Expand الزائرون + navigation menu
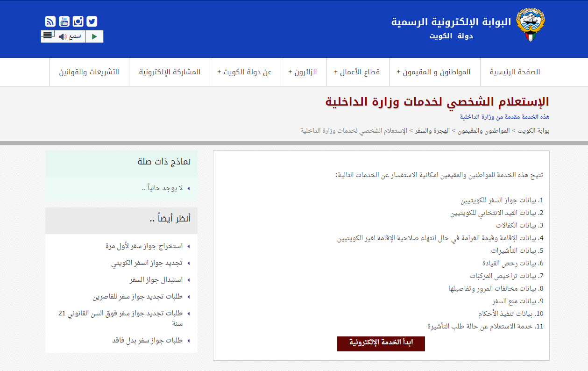588x371 pixels. point(303,72)
